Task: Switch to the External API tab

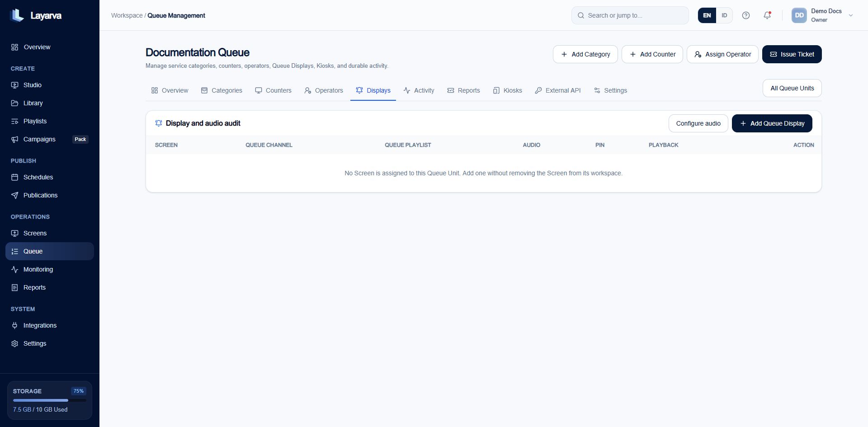Action: point(558,90)
